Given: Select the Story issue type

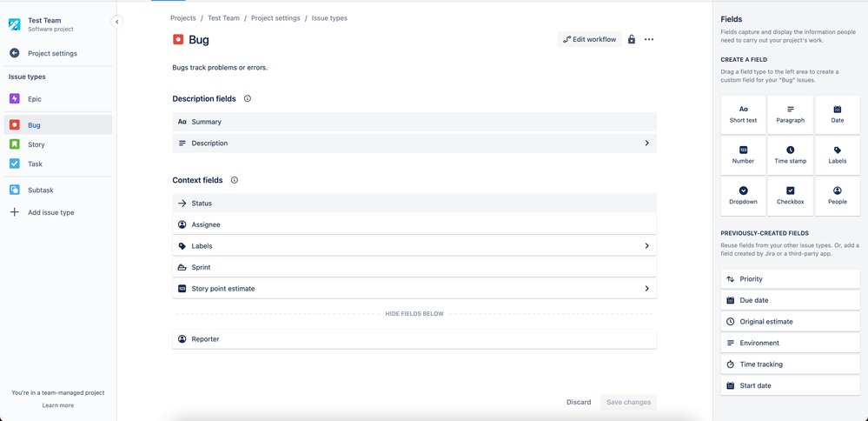Looking at the screenshot, I should [58, 144].
